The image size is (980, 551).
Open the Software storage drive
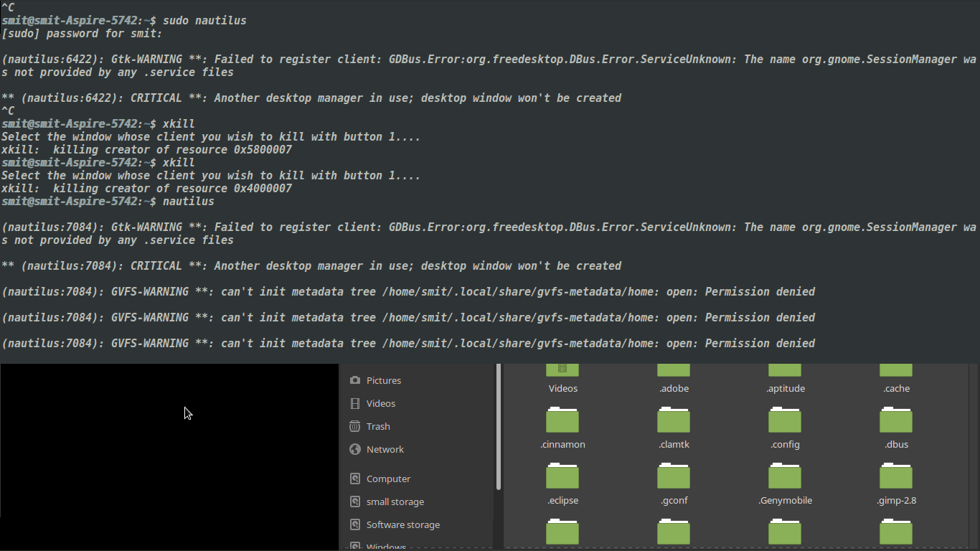[x=402, y=524]
